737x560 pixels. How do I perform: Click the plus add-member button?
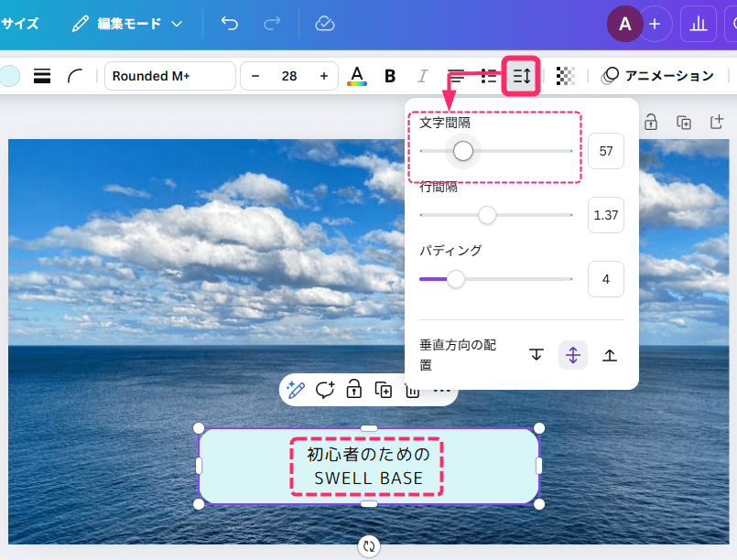pos(655,24)
